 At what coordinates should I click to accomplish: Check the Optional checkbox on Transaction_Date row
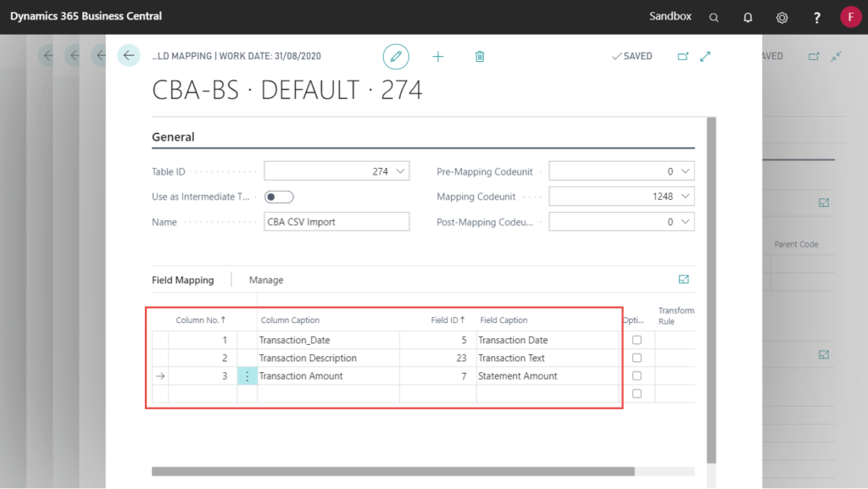tap(637, 339)
